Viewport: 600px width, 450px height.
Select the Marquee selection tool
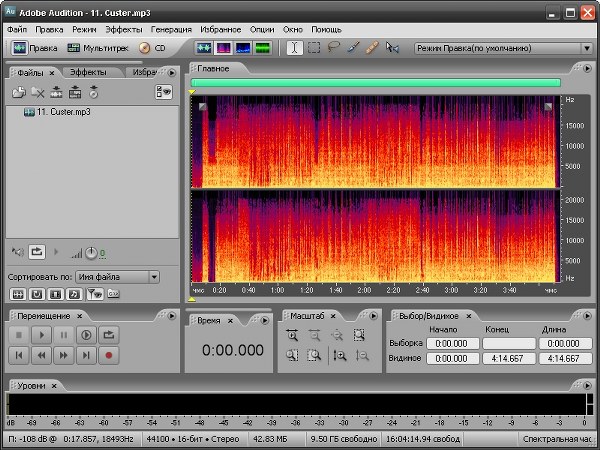coord(314,47)
